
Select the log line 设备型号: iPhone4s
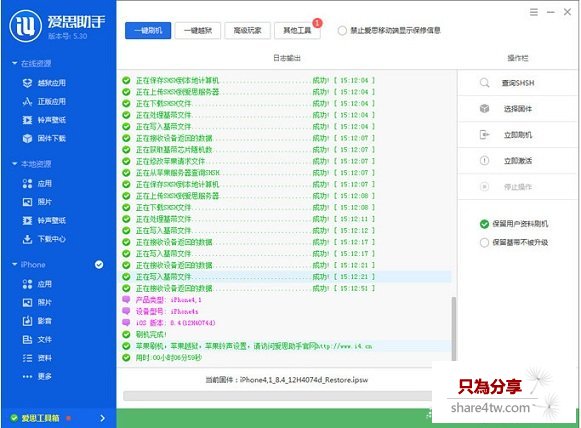pyautogui.click(x=167, y=311)
